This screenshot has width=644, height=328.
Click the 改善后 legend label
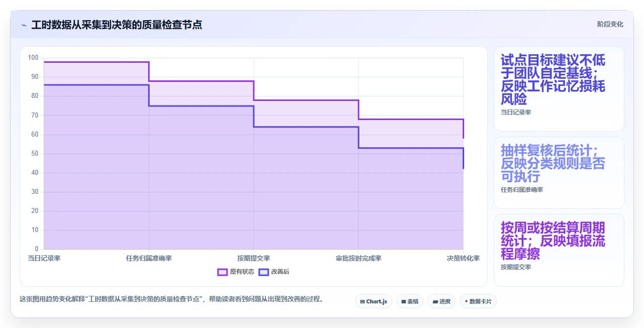(280, 272)
